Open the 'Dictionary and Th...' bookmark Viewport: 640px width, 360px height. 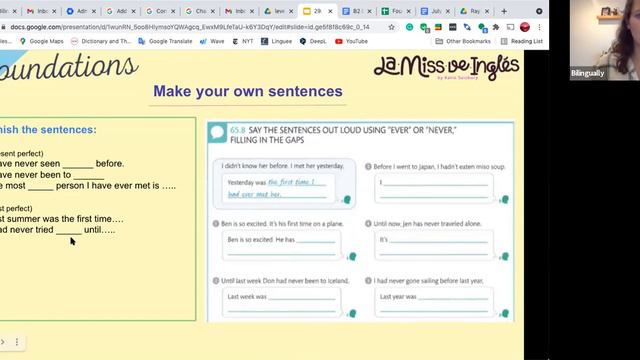(x=101, y=41)
